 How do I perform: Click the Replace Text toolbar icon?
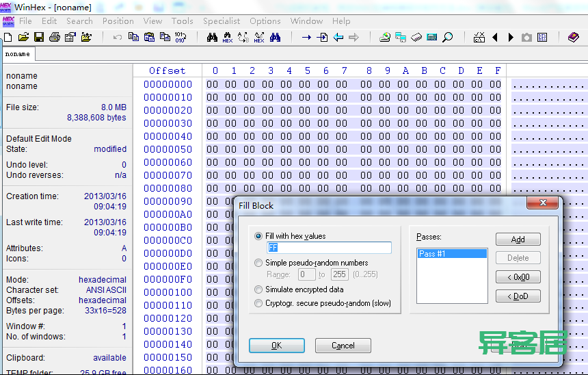tap(243, 37)
